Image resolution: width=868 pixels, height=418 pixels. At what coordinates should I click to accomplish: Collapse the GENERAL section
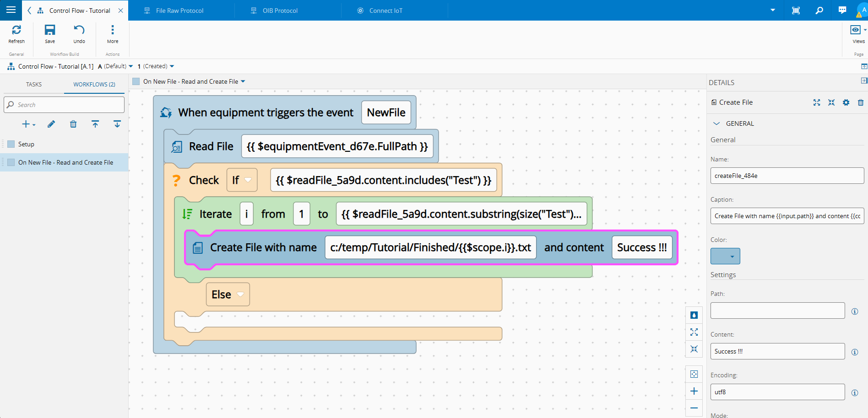pyautogui.click(x=716, y=123)
